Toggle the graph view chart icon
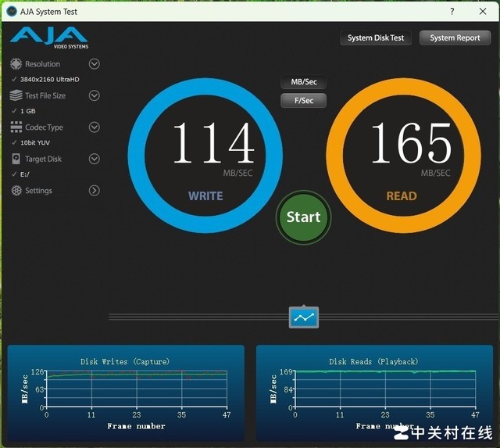500x448 pixels. 304,317
